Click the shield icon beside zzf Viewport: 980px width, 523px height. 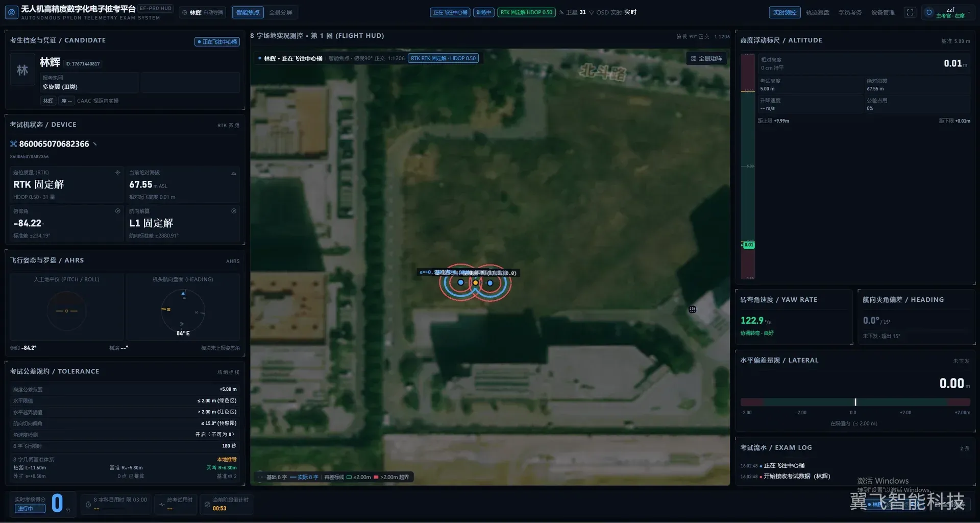[929, 12]
